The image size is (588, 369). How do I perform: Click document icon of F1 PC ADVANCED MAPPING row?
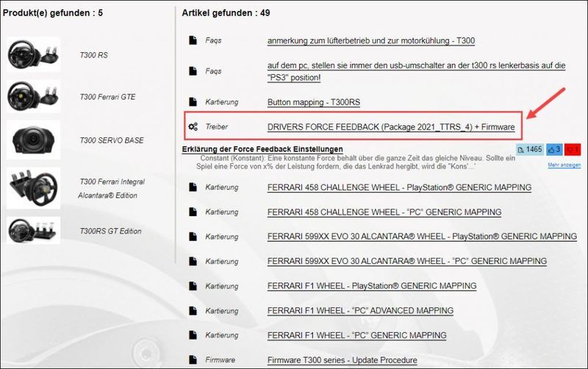[193, 310]
